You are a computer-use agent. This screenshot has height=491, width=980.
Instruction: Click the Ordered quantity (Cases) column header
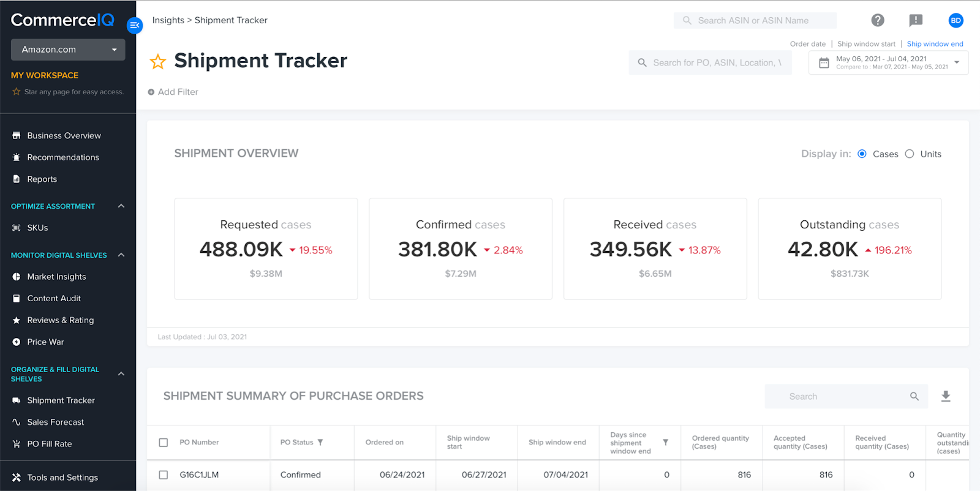[x=720, y=442]
